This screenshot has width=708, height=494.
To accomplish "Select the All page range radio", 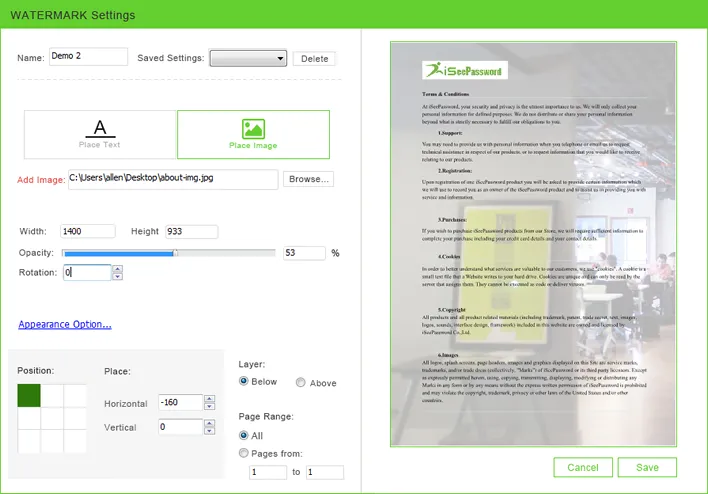I will (x=243, y=435).
